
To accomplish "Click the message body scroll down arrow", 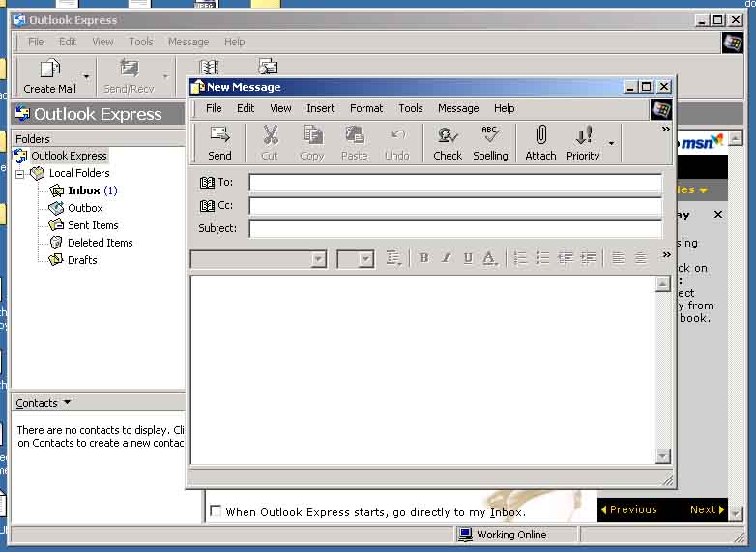I will 663,455.
